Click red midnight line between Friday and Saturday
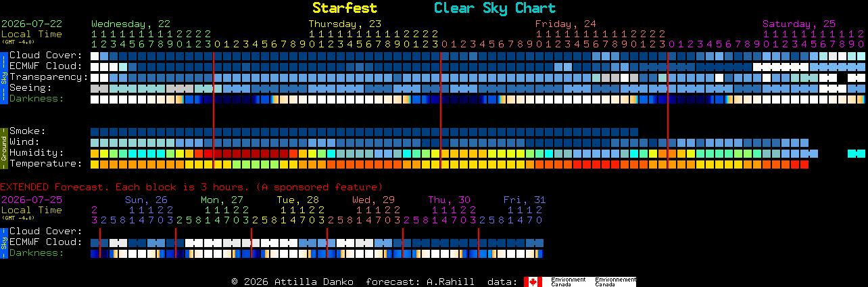The image size is (868, 287). 668,110
